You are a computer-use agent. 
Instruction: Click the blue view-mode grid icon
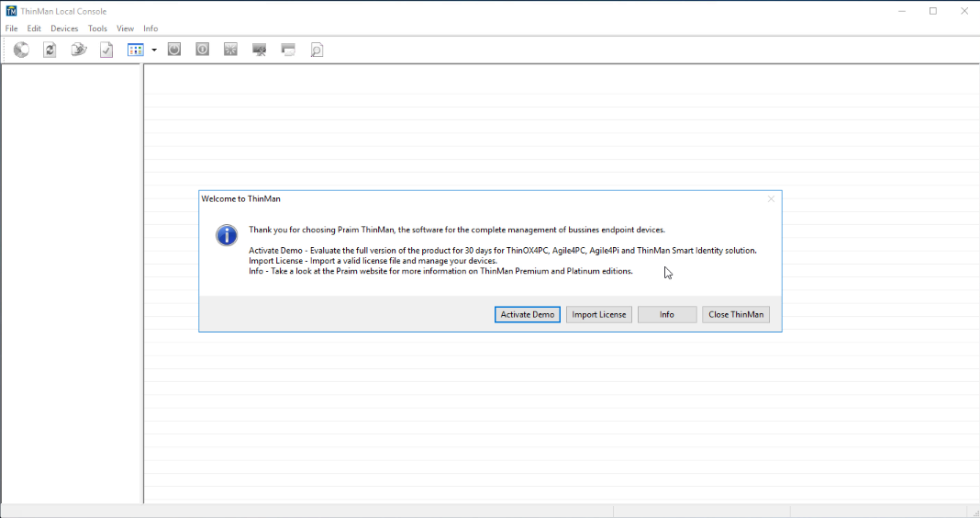click(x=136, y=50)
